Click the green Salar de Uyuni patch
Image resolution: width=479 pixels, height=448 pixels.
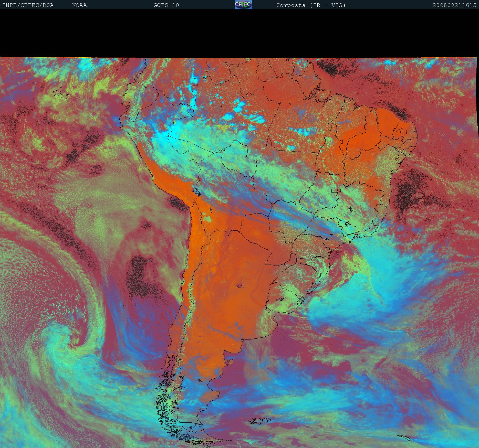tap(207, 219)
